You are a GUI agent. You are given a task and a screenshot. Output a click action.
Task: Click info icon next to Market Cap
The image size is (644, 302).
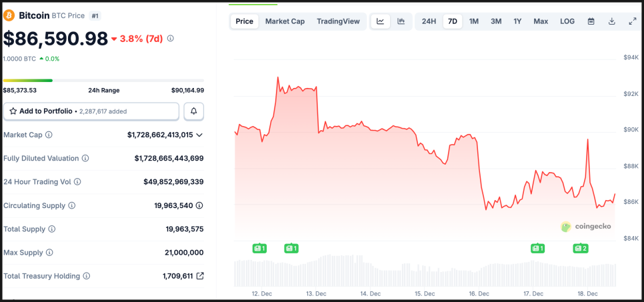49,135
